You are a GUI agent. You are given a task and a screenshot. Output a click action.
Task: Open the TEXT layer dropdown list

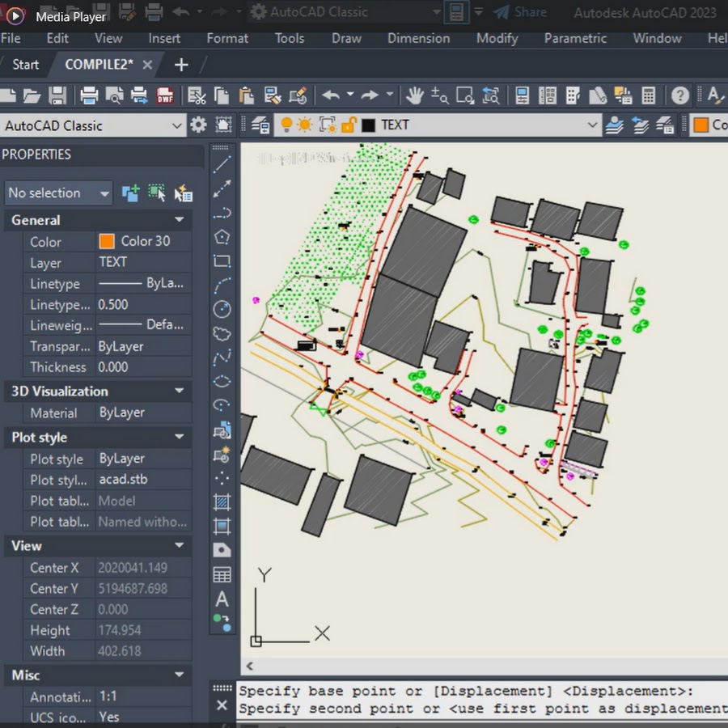coord(592,125)
